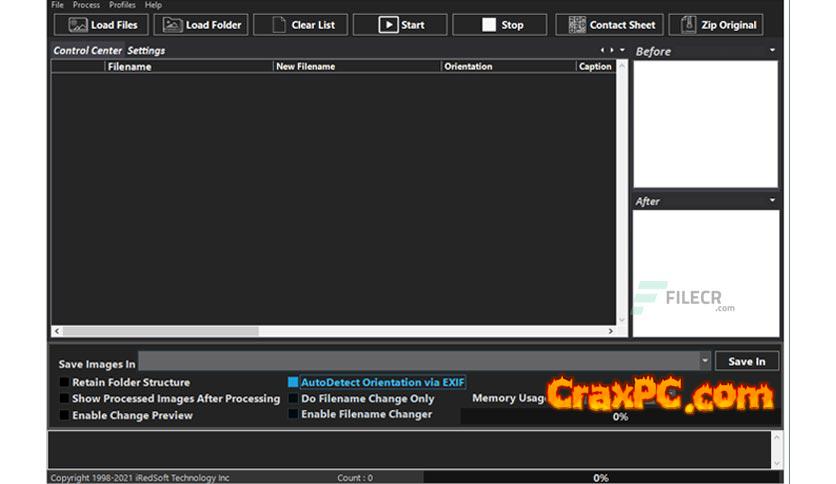836x484 pixels.
Task: Toggle Show Processed Images After Processing
Action: tap(64, 398)
